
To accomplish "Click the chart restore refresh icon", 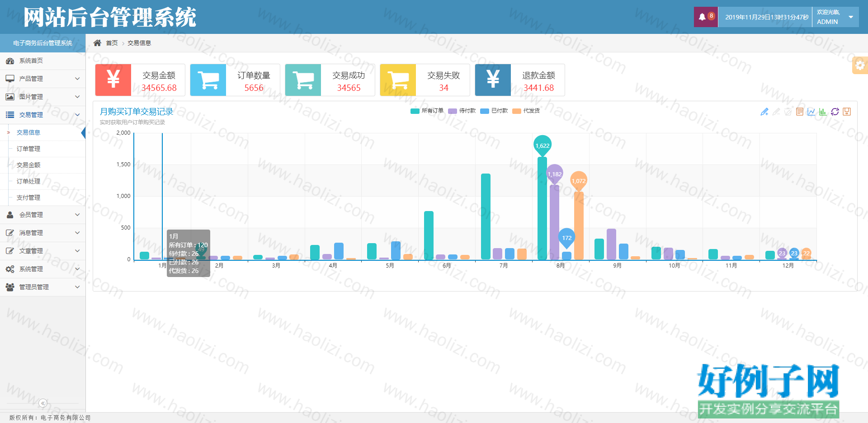I will click(x=835, y=112).
